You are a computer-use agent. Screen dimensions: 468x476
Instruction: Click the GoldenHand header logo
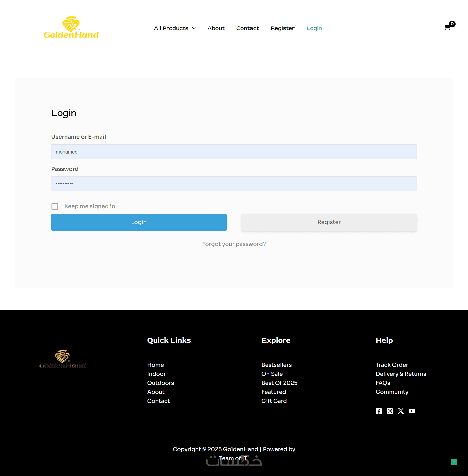tap(71, 28)
